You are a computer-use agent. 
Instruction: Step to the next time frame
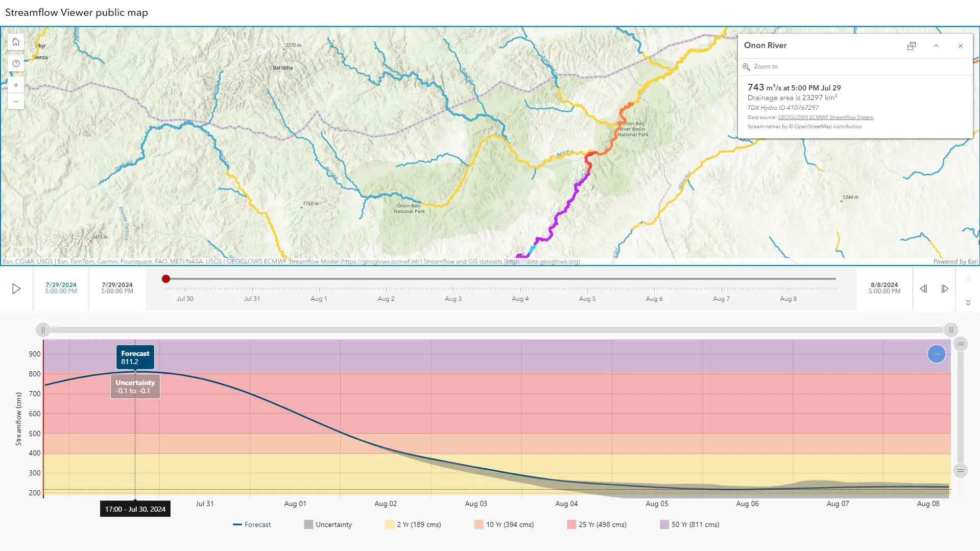(x=944, y=289)
